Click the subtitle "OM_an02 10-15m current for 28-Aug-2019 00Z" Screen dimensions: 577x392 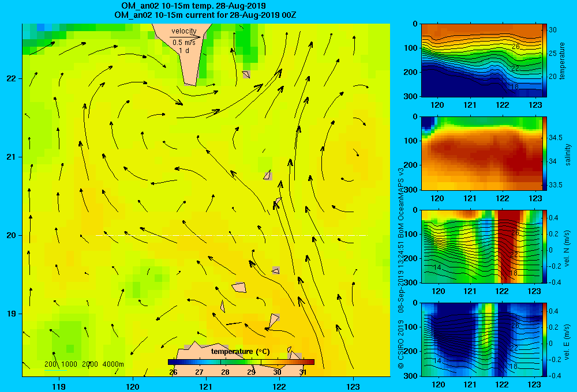coord(205,15)
